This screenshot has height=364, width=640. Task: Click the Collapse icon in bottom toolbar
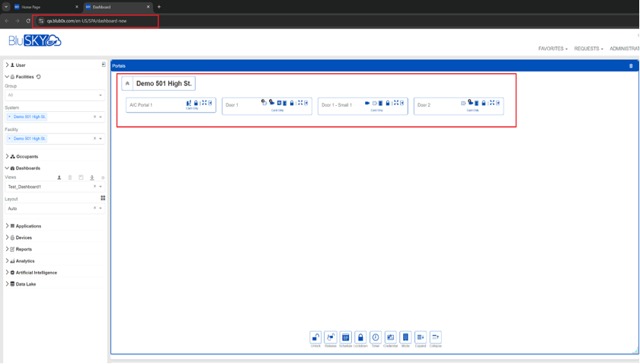[435, 337]
